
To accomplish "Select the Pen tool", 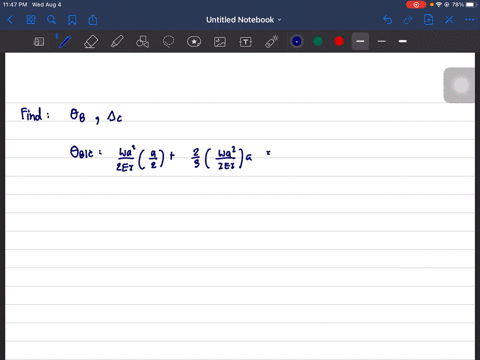I will [65, 42].
